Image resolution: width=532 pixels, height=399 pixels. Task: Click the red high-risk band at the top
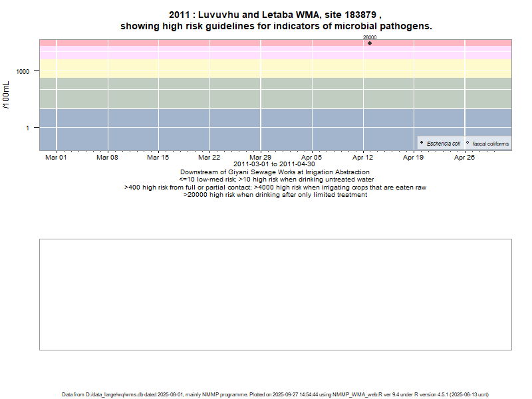tap(199, 43)
